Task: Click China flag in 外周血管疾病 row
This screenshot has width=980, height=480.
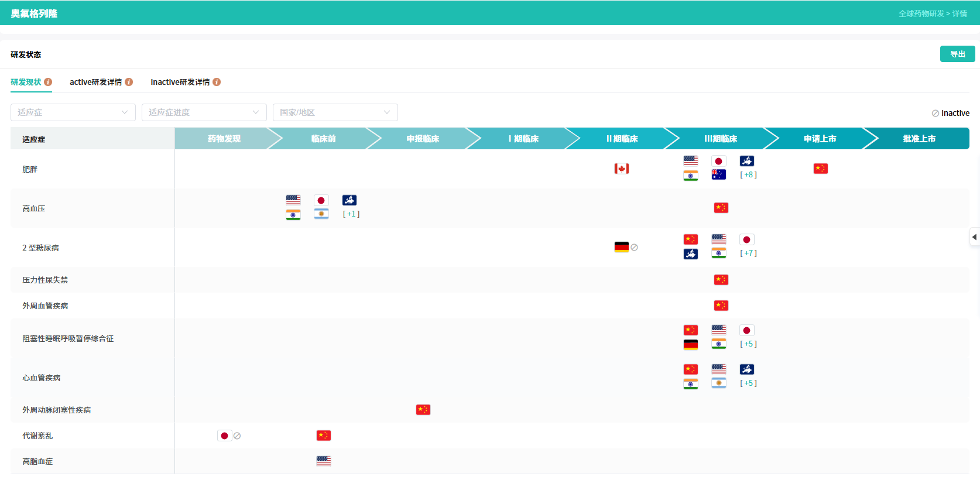Action: point(721,306)
